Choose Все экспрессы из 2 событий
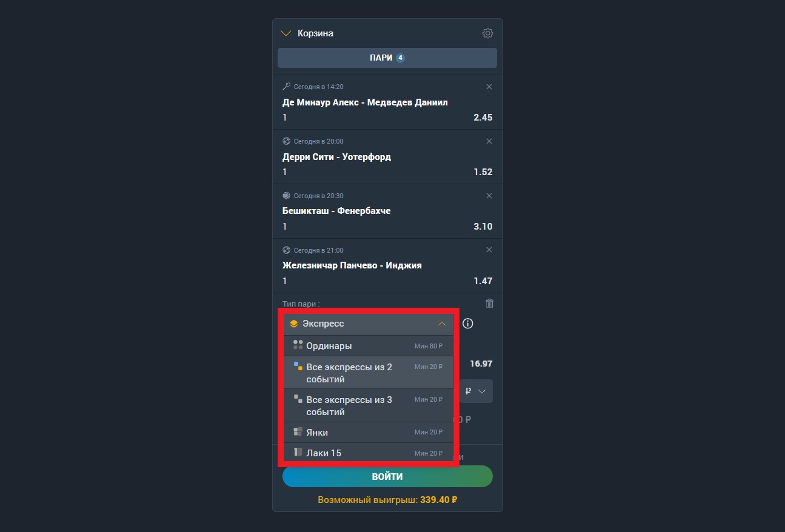 click(x=369, y=373)
